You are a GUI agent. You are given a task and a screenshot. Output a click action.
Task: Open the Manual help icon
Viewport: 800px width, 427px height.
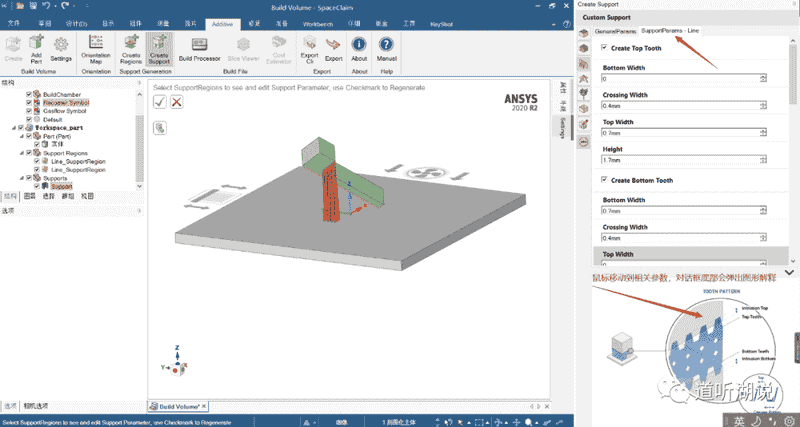click(x=387, y=49)
